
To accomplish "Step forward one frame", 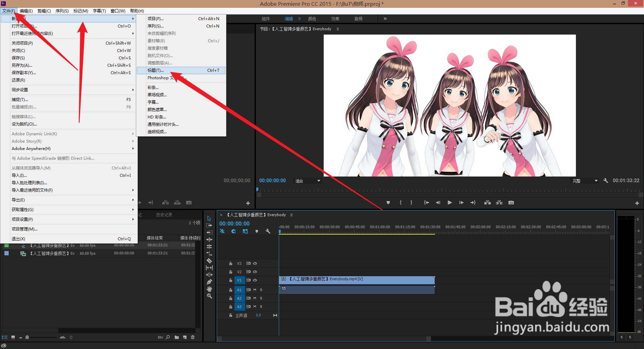I will pyautogui.click(x=461, y=203).
